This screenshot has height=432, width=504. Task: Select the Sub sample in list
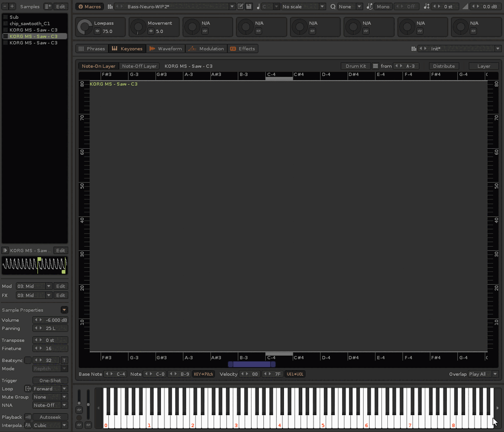35,17
